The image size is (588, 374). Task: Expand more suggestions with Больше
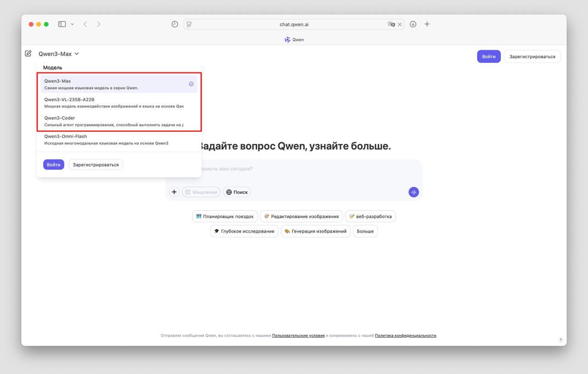[x=365, y=231]
